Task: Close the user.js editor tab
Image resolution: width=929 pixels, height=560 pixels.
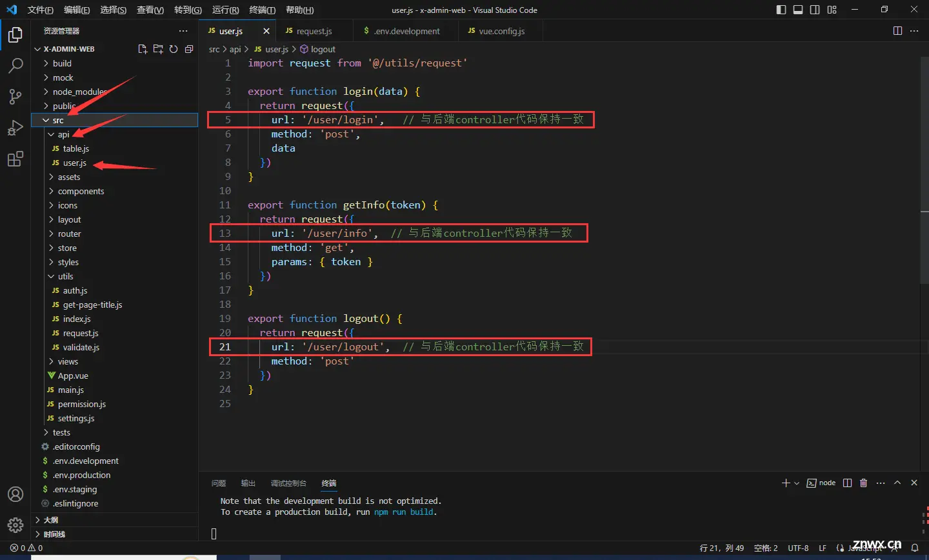Action: (x=266, y=31)
